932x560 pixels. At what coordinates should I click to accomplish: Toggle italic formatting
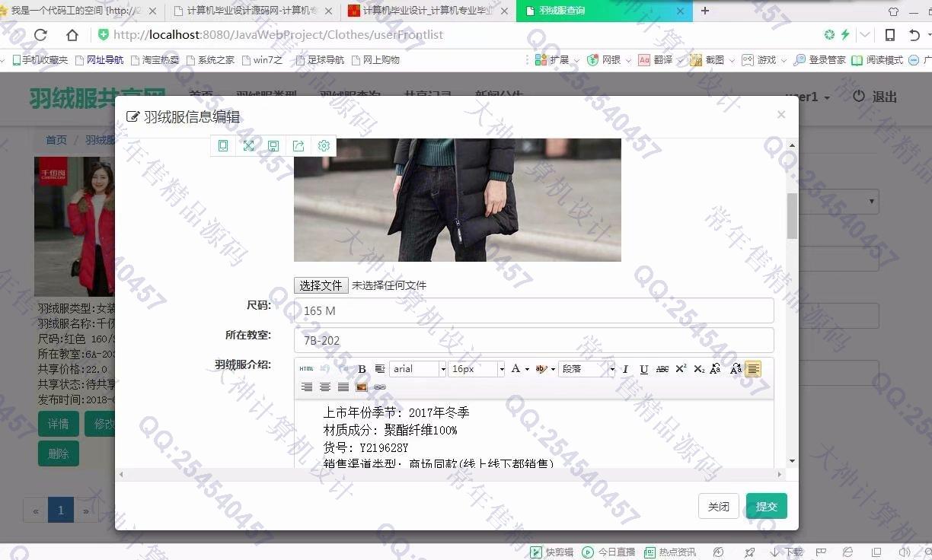pyautogui.click(x=625, y=369)
